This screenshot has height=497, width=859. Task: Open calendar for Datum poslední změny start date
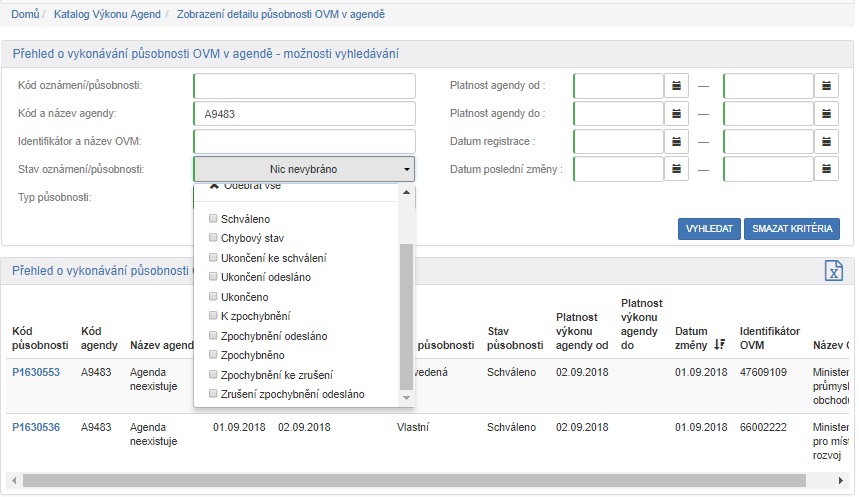[677, 169]
